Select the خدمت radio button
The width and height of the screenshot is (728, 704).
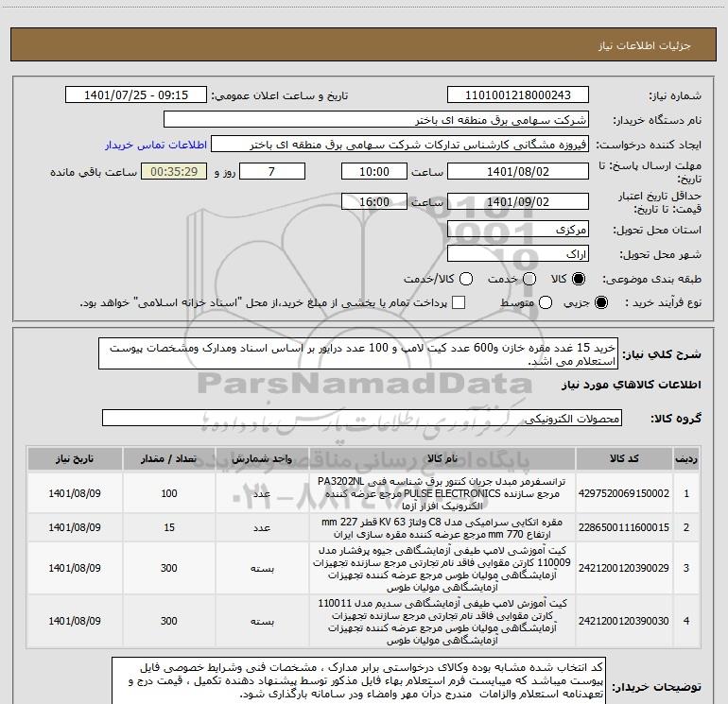tap(529, 279)
